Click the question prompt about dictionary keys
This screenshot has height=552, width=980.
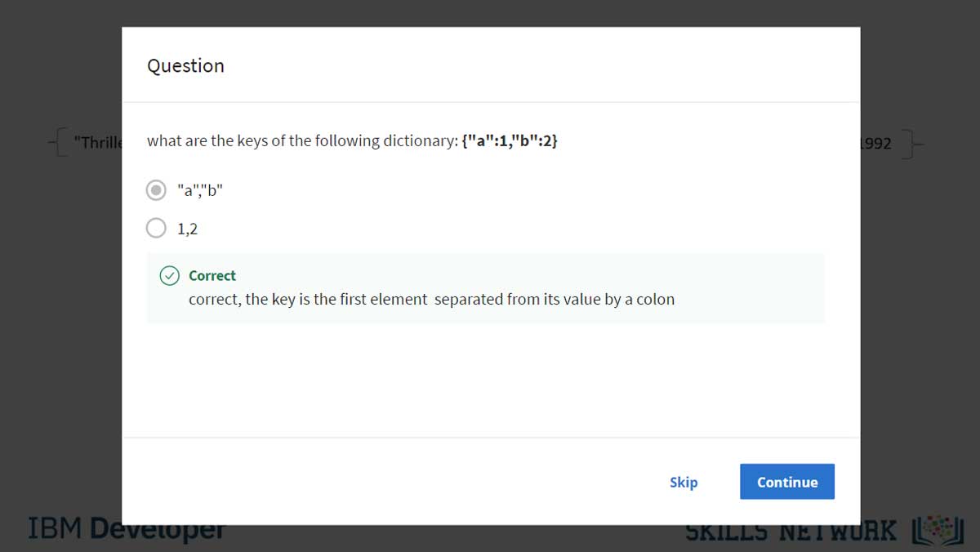click(x=352, y=140)
